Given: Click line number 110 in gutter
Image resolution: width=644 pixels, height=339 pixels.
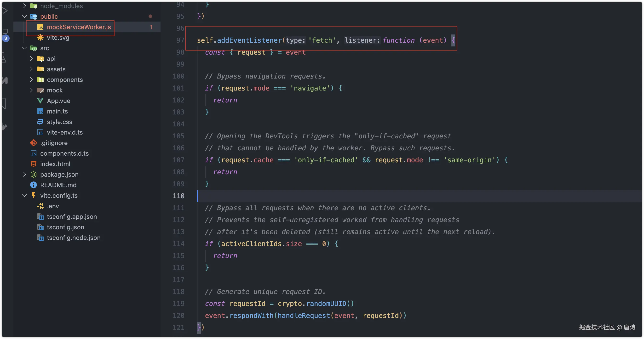Looking at the screenshot, I should (x=178, y=196).
